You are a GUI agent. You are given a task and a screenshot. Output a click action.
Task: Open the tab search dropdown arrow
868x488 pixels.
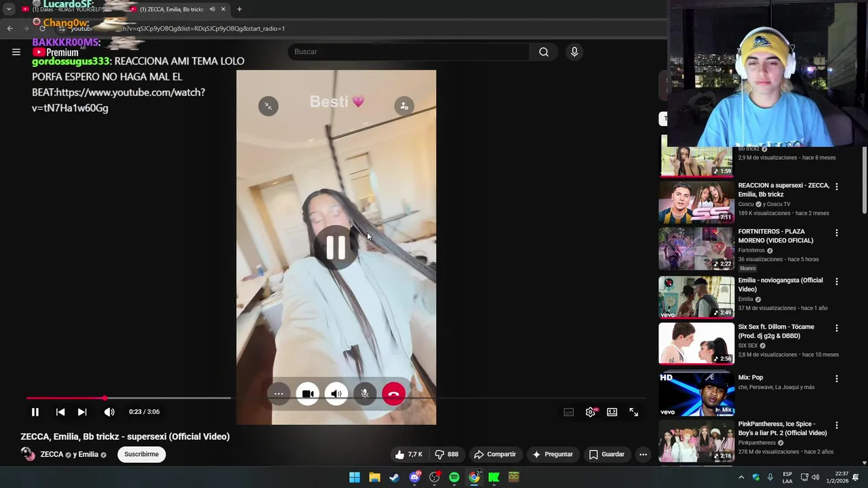coord(9,9)
